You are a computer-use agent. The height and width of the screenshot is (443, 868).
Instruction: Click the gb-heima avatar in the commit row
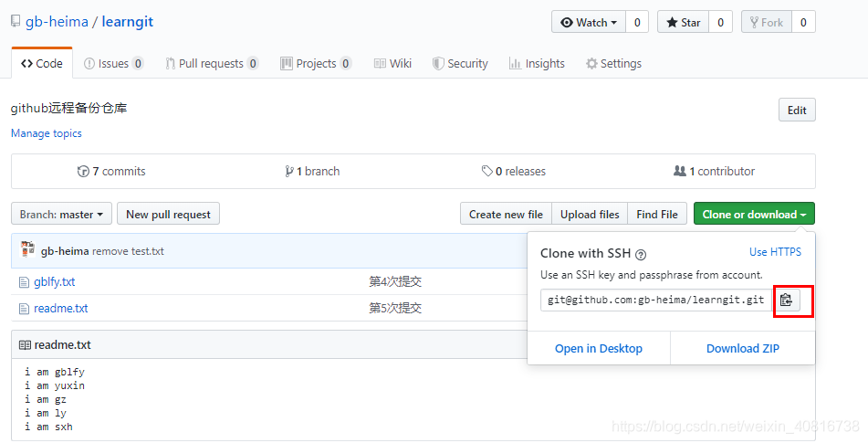[x=27, y=249]
